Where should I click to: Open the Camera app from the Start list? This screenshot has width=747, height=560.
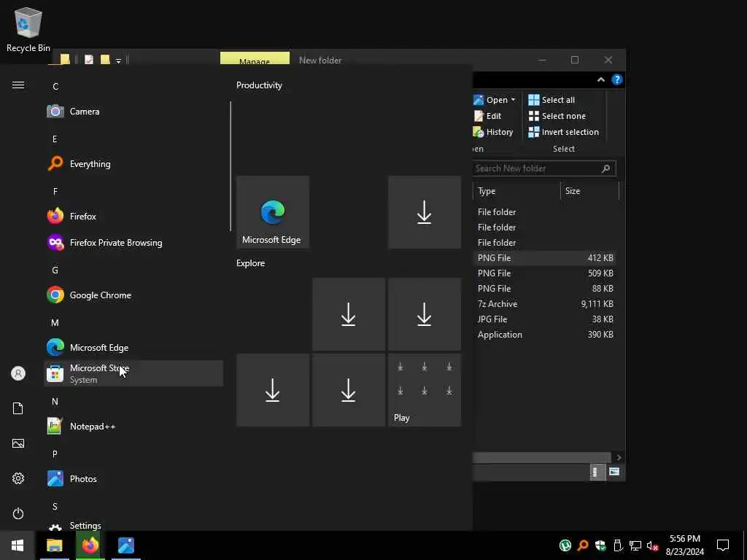(133, 112)
